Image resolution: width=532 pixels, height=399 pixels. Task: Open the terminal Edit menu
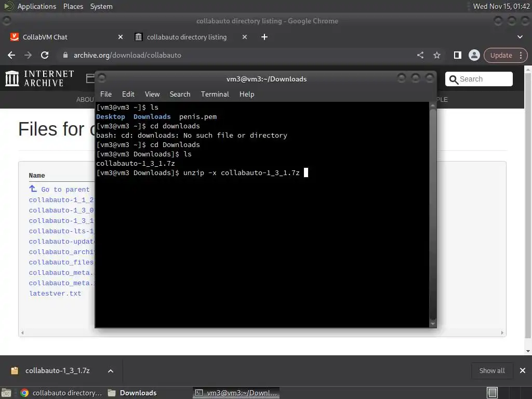pyautogui.click(x=128, y=95)
